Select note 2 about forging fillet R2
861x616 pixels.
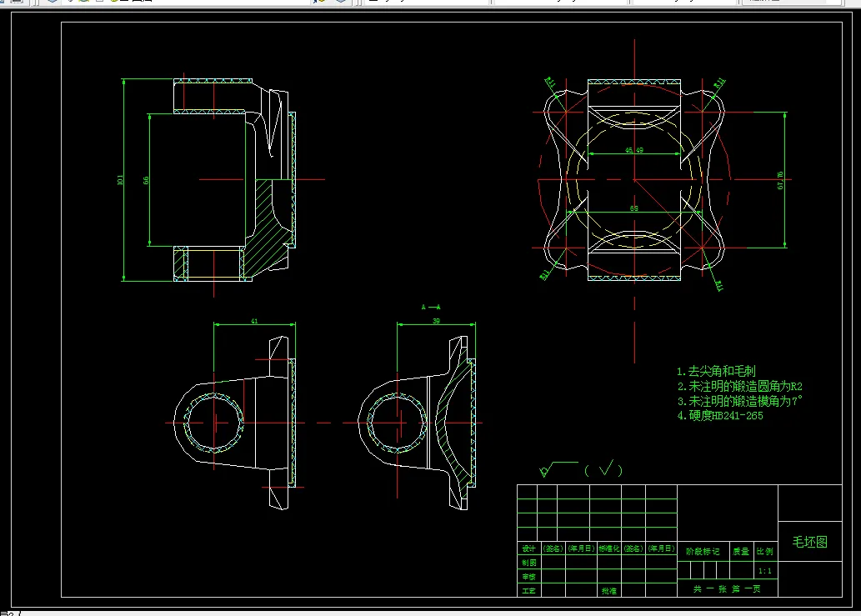click(739, 387)
